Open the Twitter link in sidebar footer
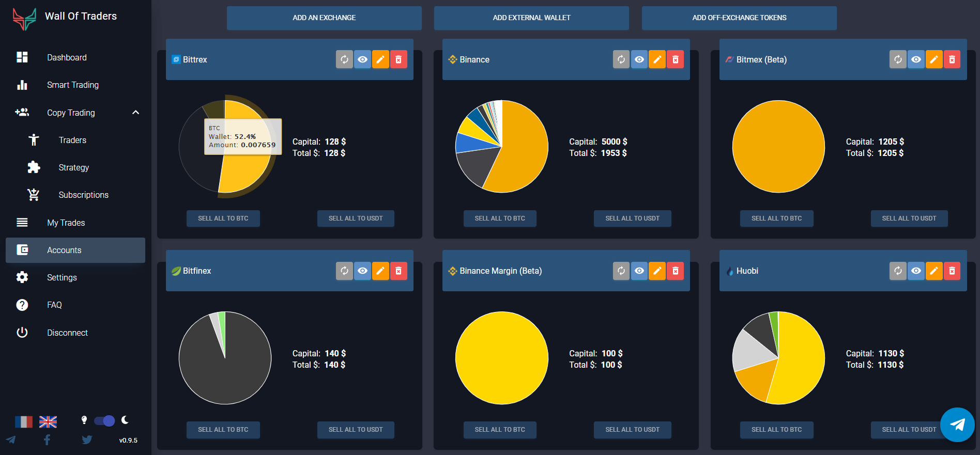The image size is (980, 455). [87, 440]
